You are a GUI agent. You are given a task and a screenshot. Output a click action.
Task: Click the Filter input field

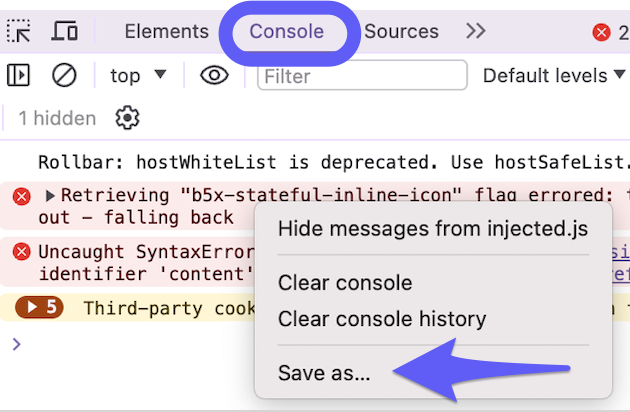point(362,75)
